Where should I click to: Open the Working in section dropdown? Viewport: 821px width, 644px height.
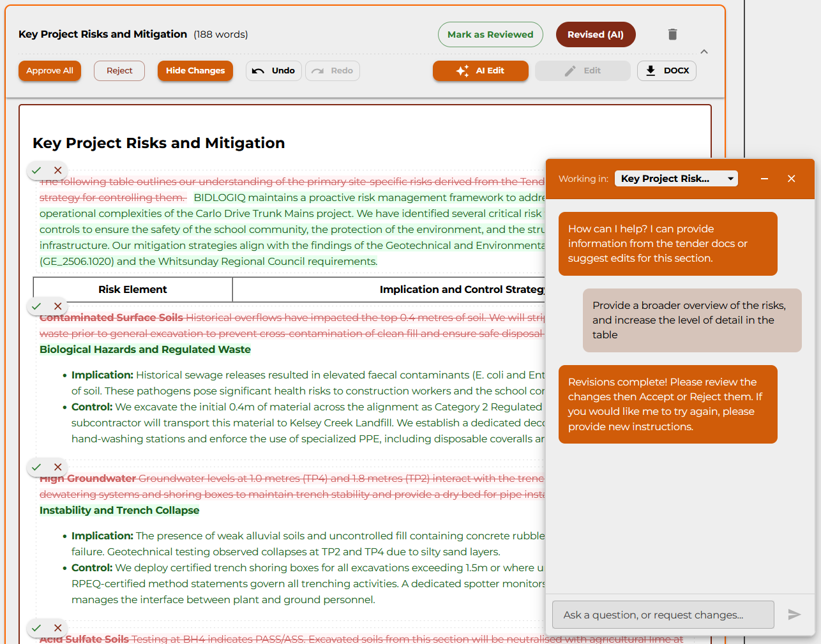click(676, 179)
